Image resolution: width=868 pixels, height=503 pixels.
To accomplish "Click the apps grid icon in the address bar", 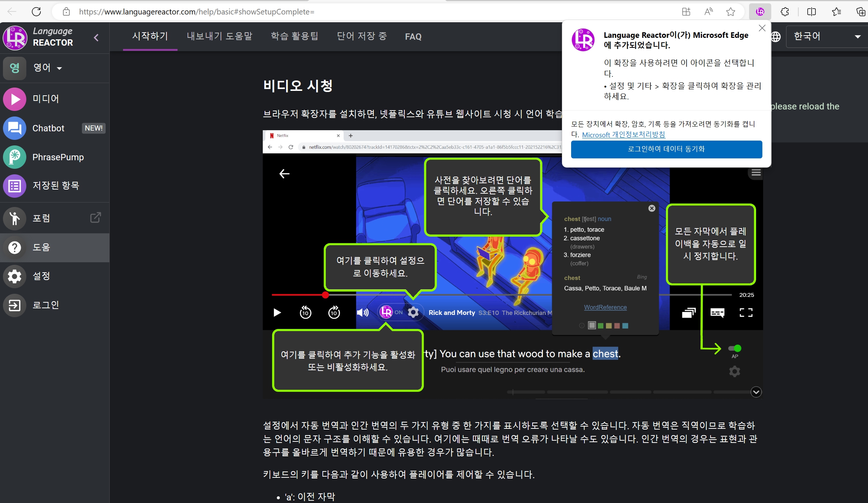I will (x=686, y=12).
